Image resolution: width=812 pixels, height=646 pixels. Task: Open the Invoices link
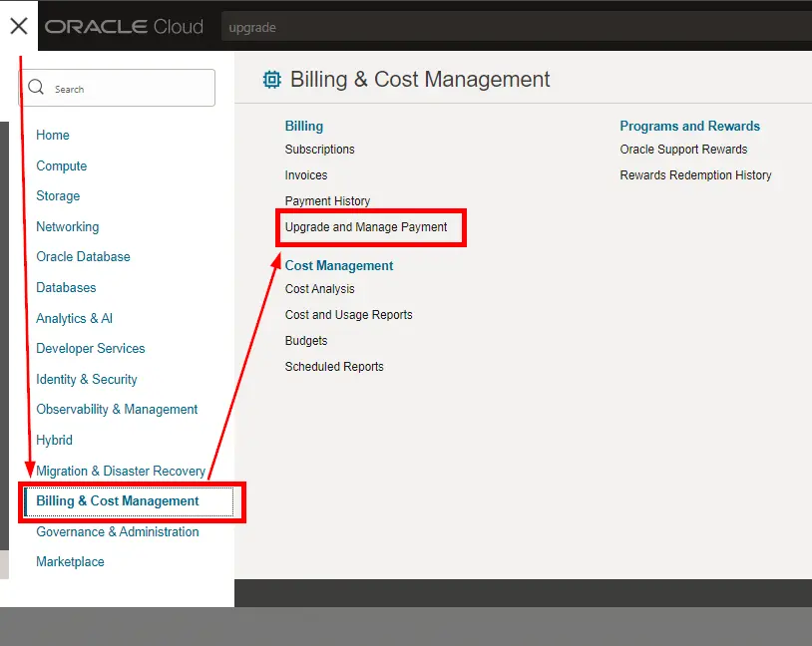[306, 175]
